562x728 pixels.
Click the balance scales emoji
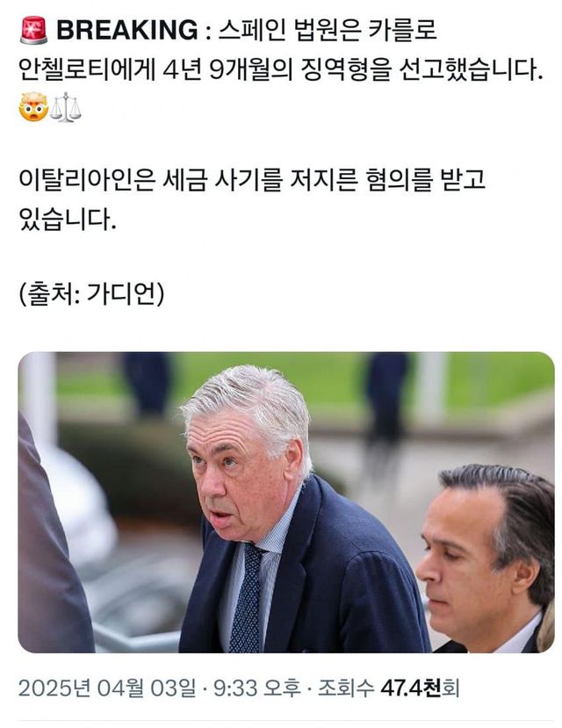click(66, 107)
